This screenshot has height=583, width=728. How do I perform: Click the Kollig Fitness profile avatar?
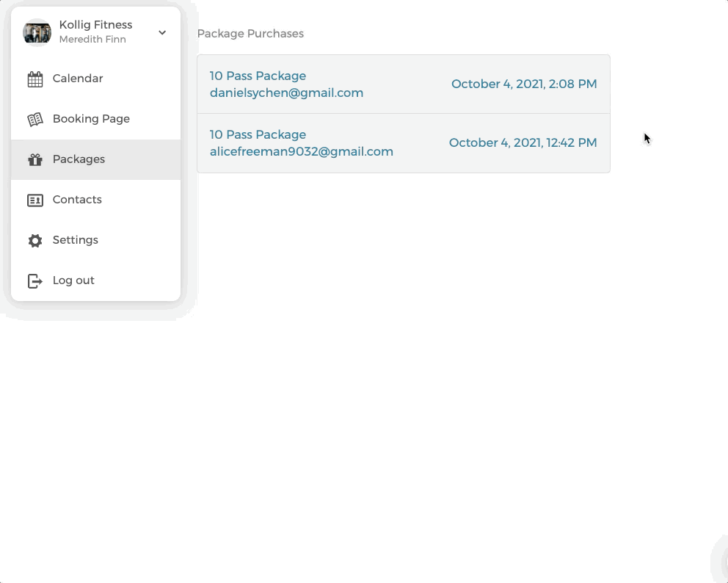pos(37,32)
